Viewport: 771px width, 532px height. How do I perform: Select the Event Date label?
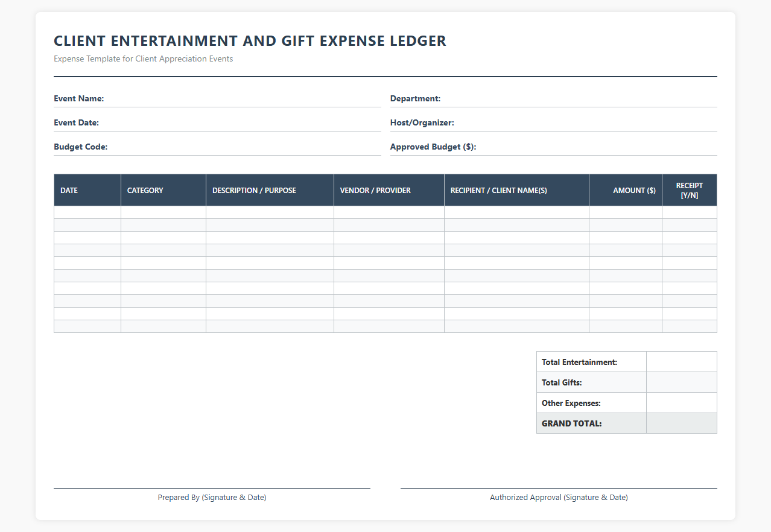coord(77,122)
